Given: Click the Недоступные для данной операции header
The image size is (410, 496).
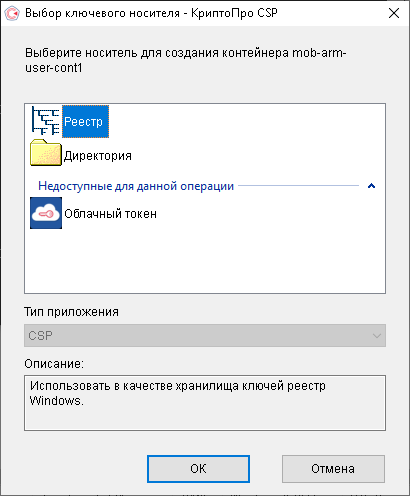Looking at the screenshot, I should [x=136, y=186].
